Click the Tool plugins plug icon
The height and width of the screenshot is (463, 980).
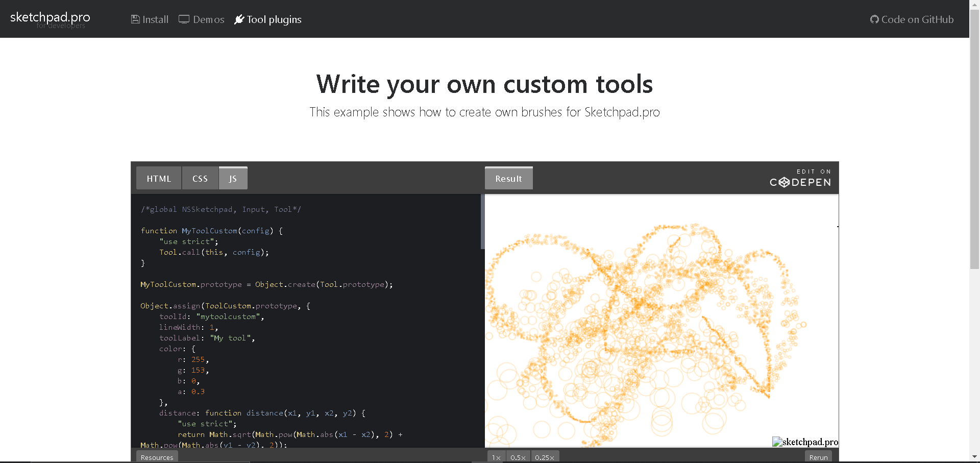click(239, 19)
